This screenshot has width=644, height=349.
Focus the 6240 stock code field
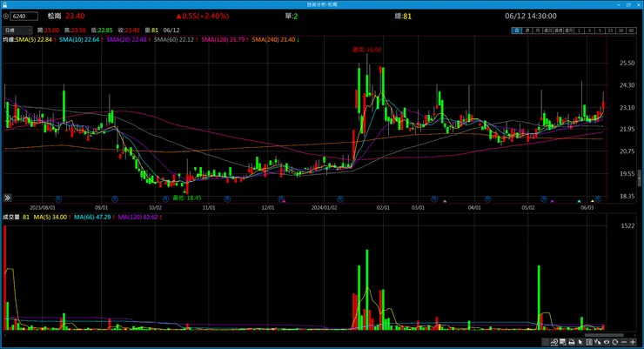[x=24, y=17]
